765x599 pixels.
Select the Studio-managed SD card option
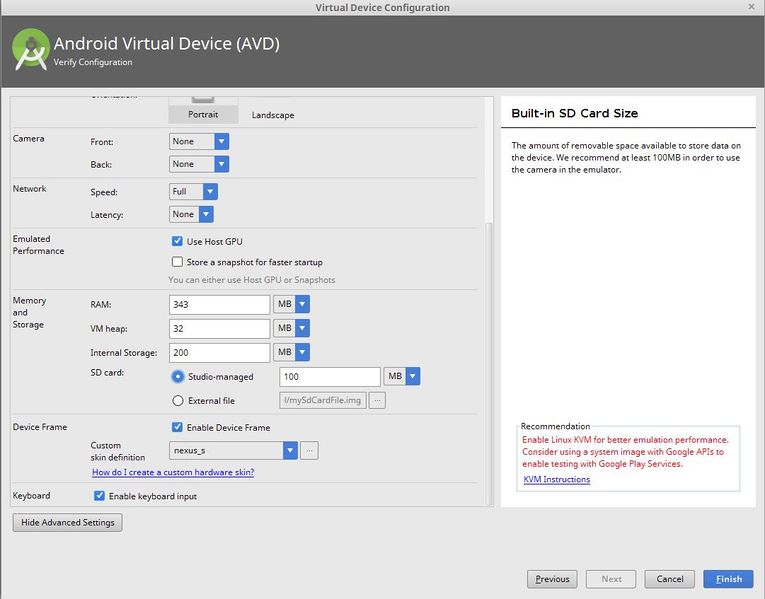[178, 377]
